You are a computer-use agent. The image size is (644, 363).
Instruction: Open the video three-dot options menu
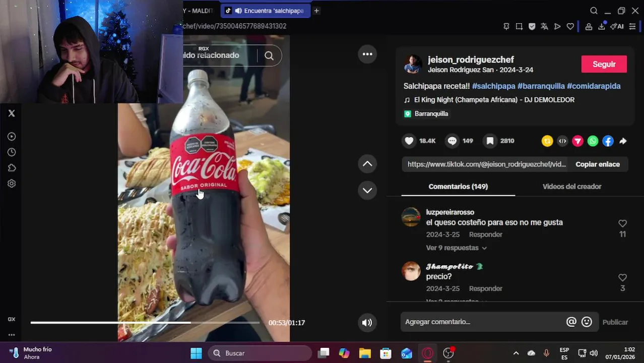point(367,54)
